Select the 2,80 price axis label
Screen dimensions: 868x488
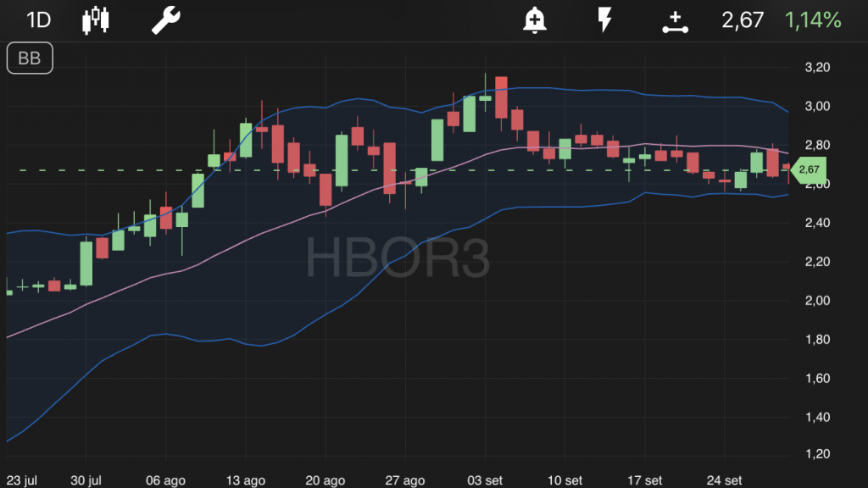point(818,145)
